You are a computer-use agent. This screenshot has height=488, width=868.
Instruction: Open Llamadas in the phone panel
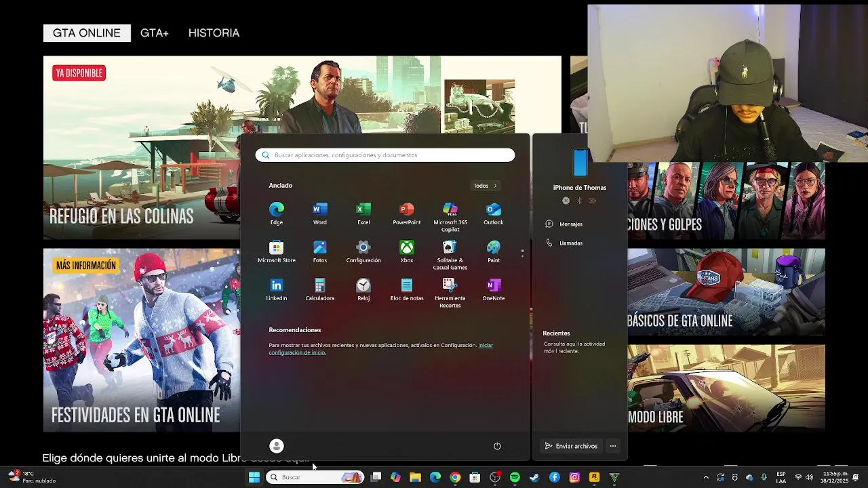click(x=564, y=243)
